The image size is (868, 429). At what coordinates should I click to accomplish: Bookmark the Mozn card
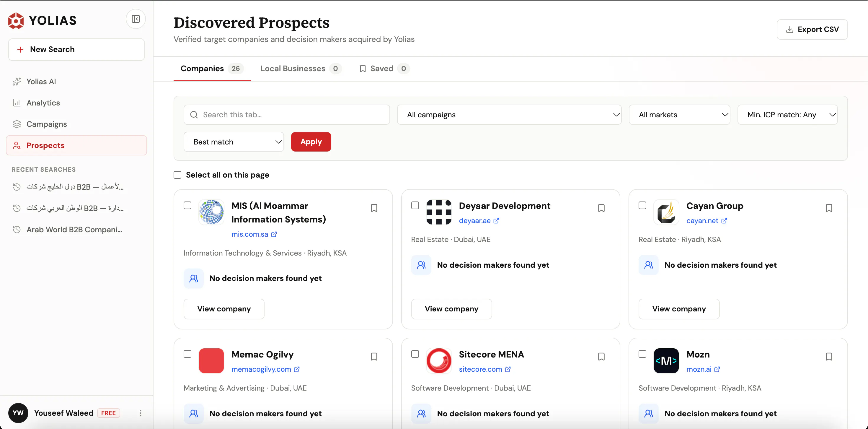pos(829,357)
